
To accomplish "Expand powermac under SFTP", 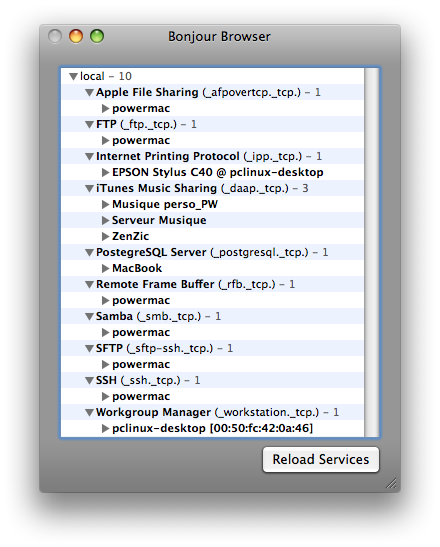I will (105, 365).
